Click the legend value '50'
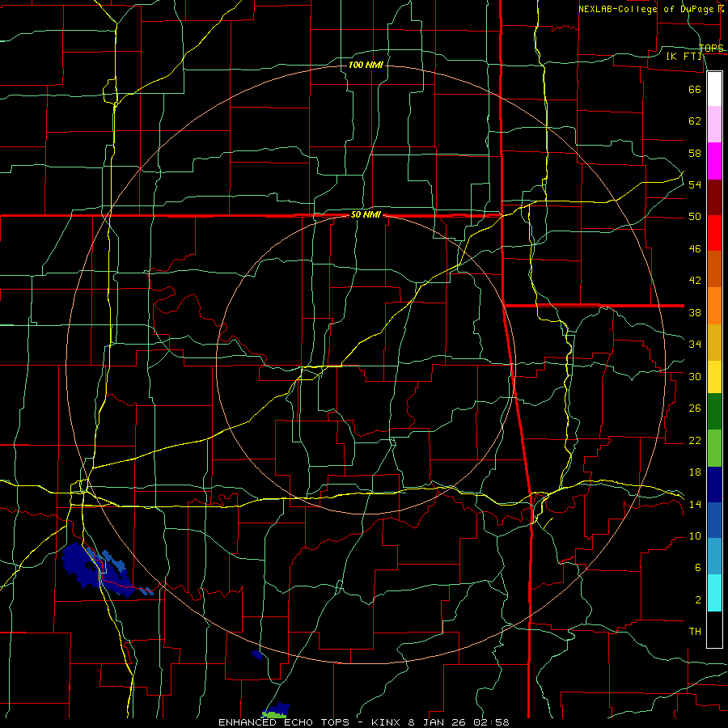This screenshot has width=728, height=728. tap(695, 217)
